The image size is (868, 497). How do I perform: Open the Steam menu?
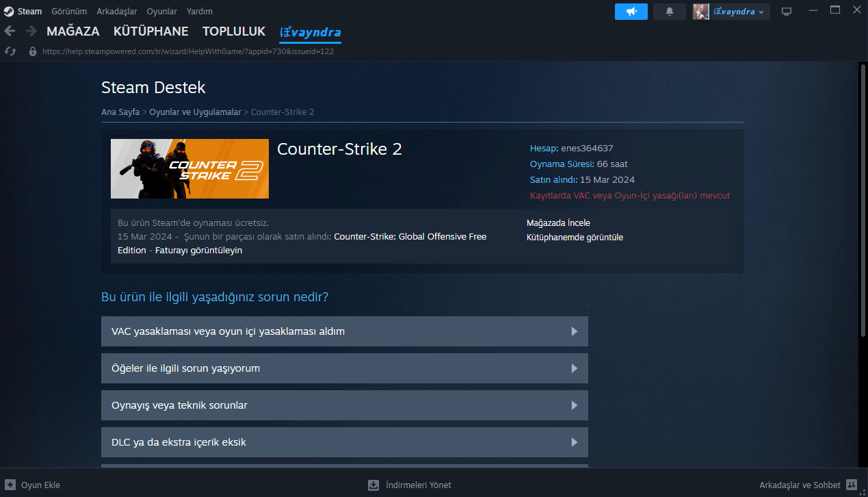pos(29,12)
